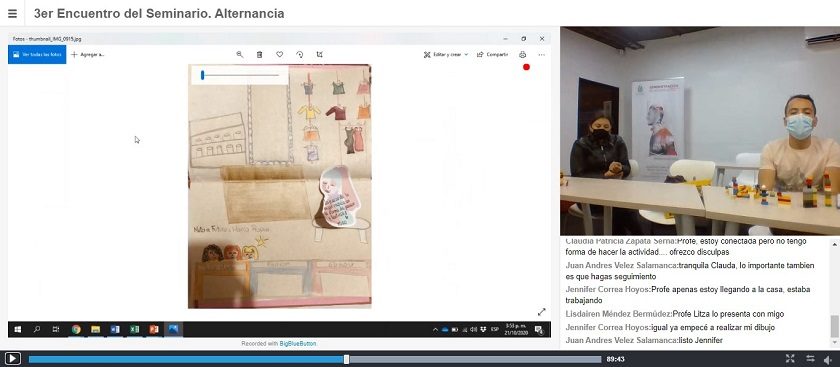Screen dimensions: 840x367
Task: Swap presentation and video layout
Action: click(x=810, y=359)
